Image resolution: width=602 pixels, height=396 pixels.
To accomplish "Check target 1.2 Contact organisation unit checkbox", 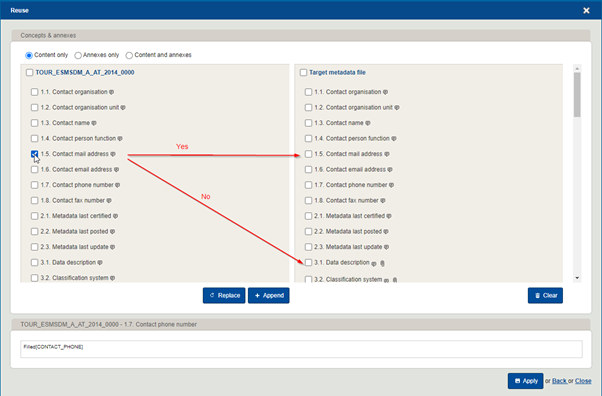I will pyautogui.click(x=308, y=108).
